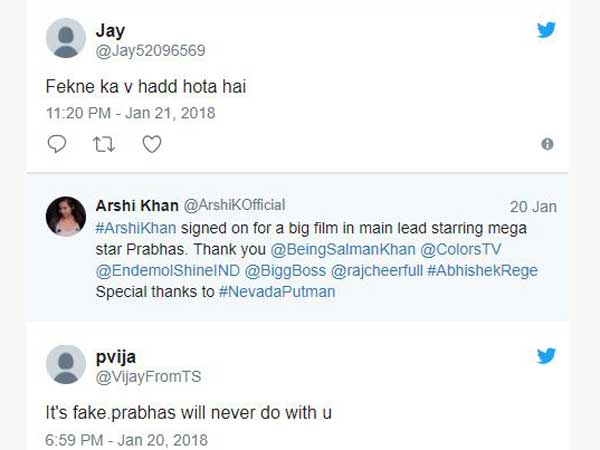Open Jay's profile avatar
600x450 pixels.
(66, 38)
